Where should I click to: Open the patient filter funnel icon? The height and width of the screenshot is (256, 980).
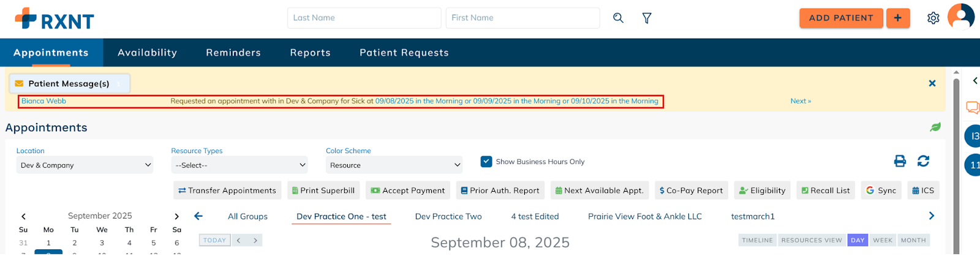coord(647,18)
